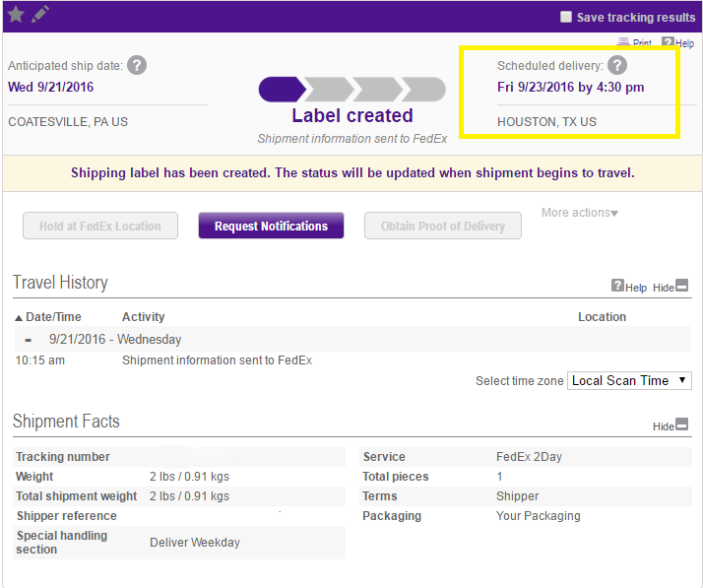Click the Shipment Facts heading
This screenshot has width=703, height=588.
[x=66, y=422]
